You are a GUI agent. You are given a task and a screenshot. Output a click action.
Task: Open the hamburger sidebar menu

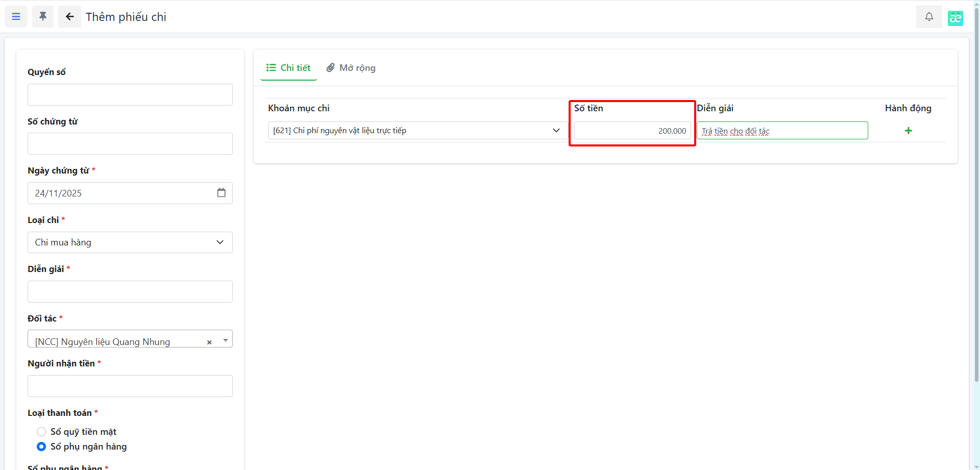click(16, 17)
